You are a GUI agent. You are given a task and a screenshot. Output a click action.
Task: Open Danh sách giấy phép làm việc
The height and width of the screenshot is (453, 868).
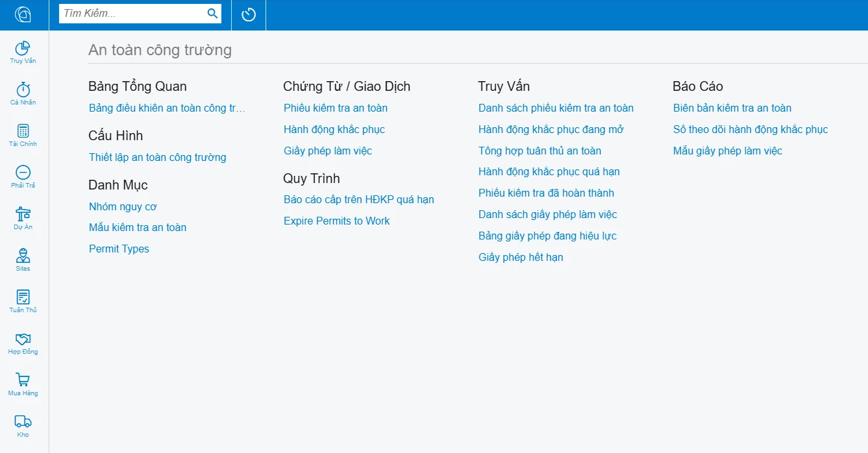(x=548, y=215)
